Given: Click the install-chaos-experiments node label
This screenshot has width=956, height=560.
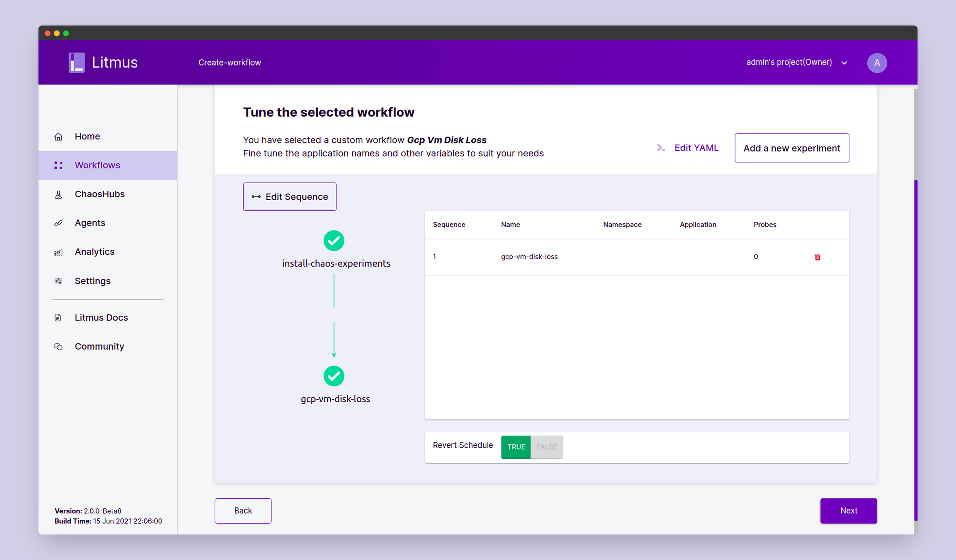Looking at the screenshot, I should 337,263.
